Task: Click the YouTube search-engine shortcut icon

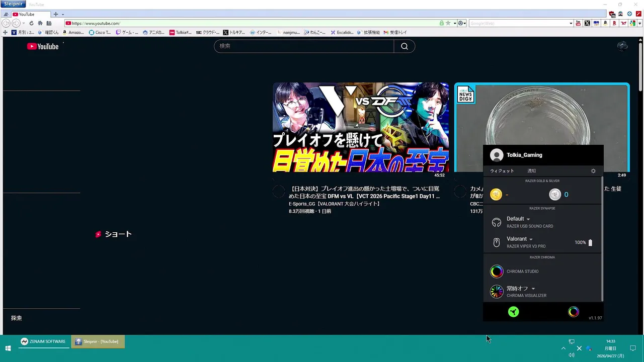Action: tap(578, 23)
